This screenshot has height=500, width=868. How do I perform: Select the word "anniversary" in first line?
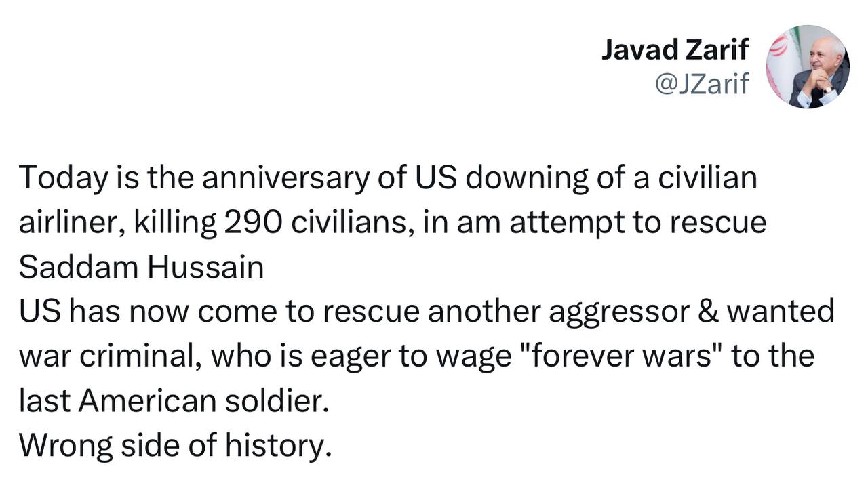tap(286, 179)
